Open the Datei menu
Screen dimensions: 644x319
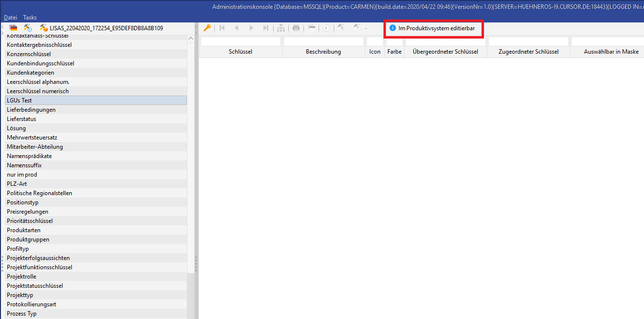[10, 18]
